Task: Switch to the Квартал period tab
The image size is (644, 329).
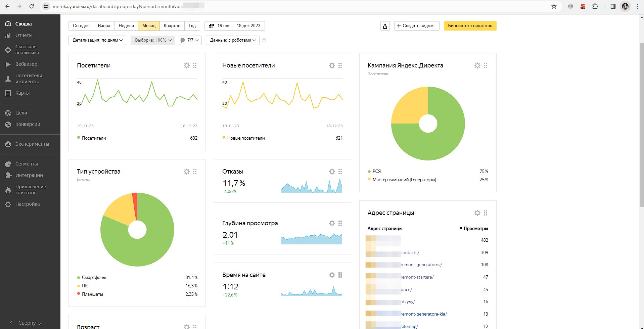Action: click(x=172, y=26)
